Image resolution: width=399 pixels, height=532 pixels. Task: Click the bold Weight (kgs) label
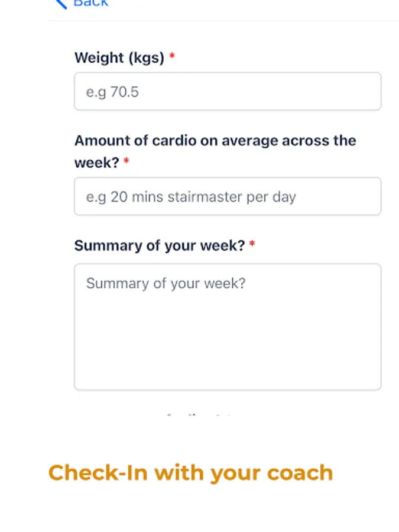tap(119, 58)
